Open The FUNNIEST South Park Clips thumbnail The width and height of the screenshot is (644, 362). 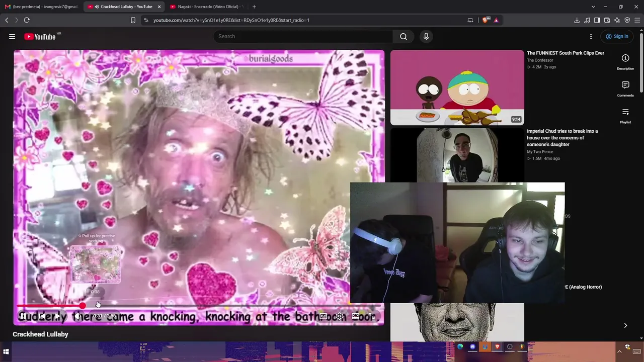(x=457, y=87)
